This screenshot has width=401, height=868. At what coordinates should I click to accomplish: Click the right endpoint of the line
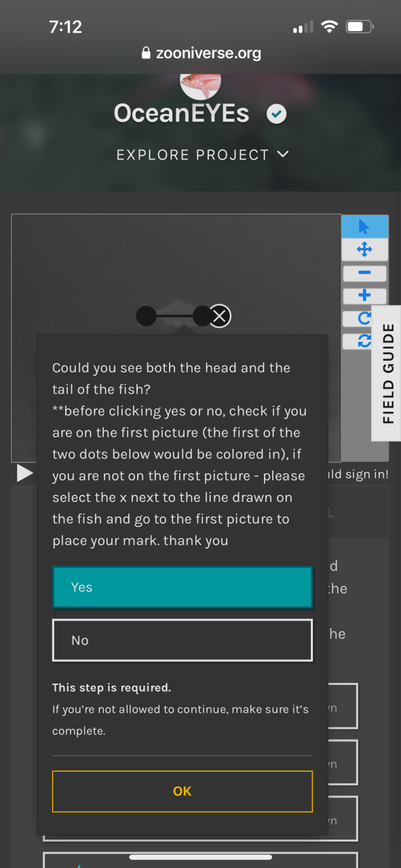[x=202, y=316]
